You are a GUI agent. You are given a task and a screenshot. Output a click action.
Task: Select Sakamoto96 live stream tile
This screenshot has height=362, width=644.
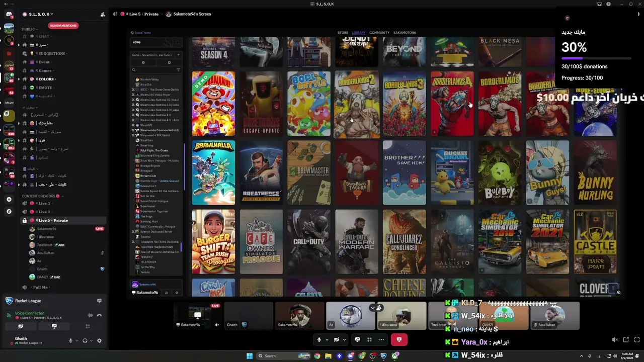pos(198,315)
